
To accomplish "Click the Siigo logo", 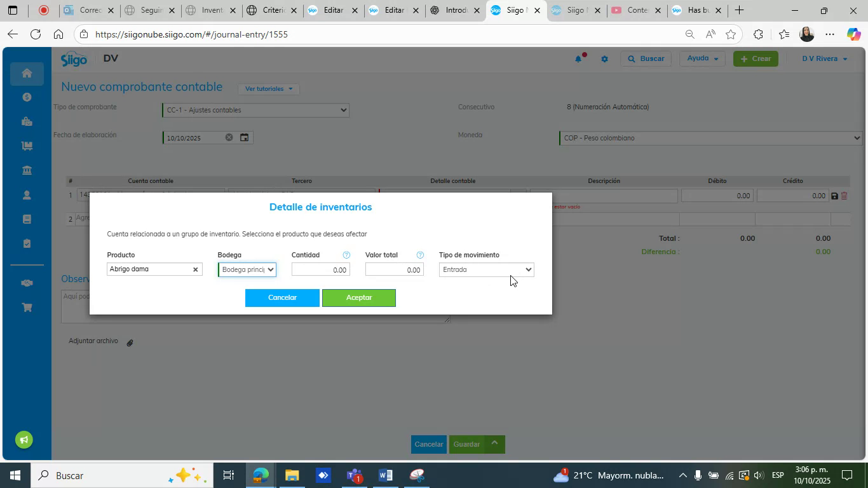I will [74, 59].
